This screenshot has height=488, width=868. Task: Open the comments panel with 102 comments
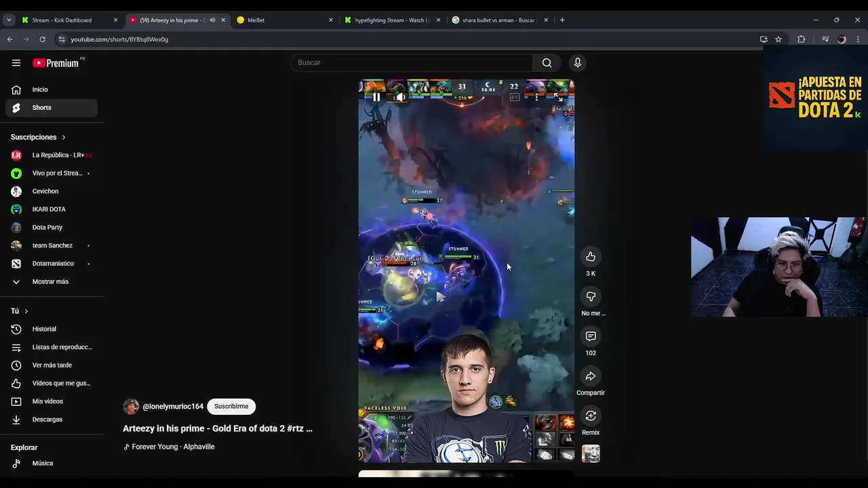(x=591, y=336)
